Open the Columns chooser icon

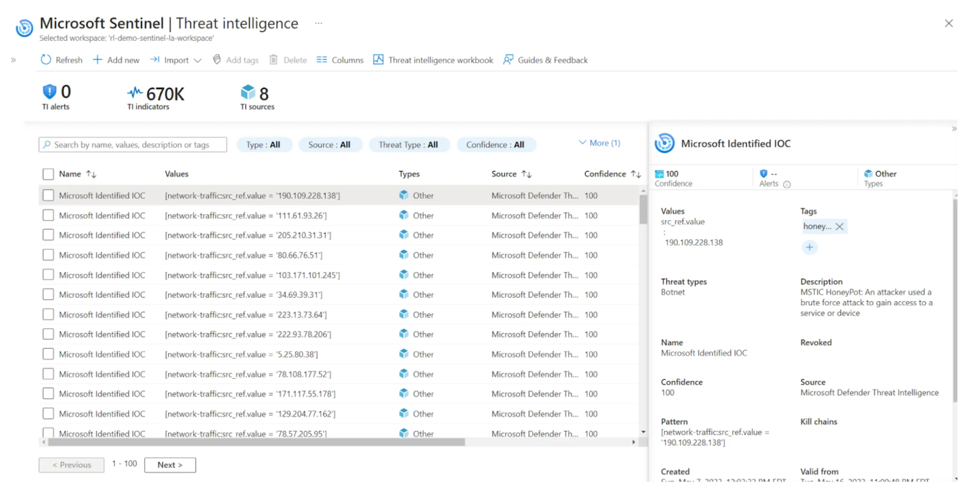pyautogui.click(x=322, y=60)
